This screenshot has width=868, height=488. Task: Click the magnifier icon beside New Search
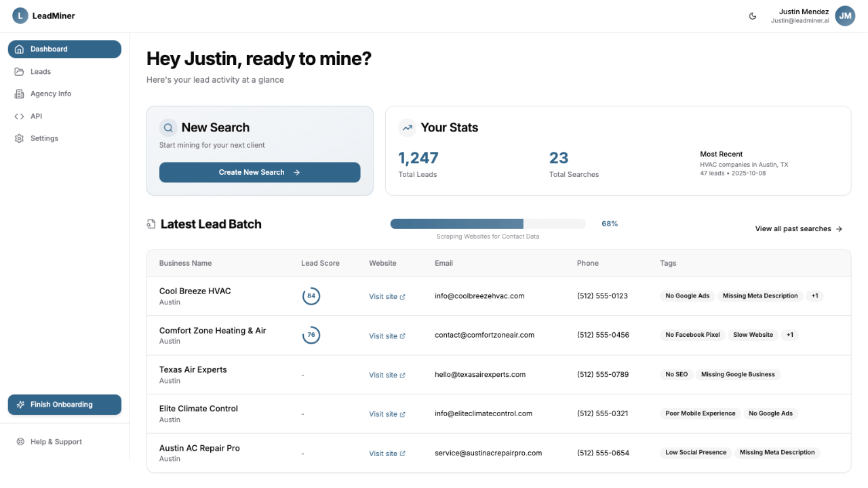pyautogui.click(x=168, y=127)
